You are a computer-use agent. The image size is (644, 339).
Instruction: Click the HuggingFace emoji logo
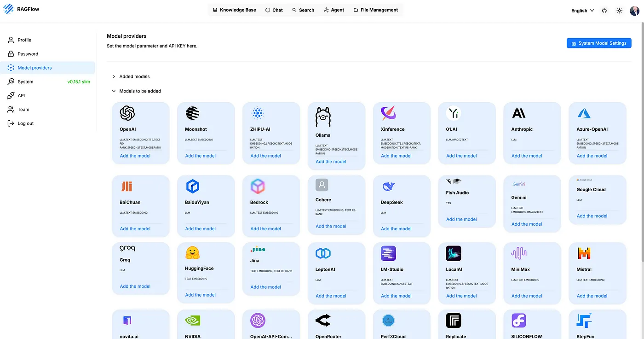click(x=192, y=252)
